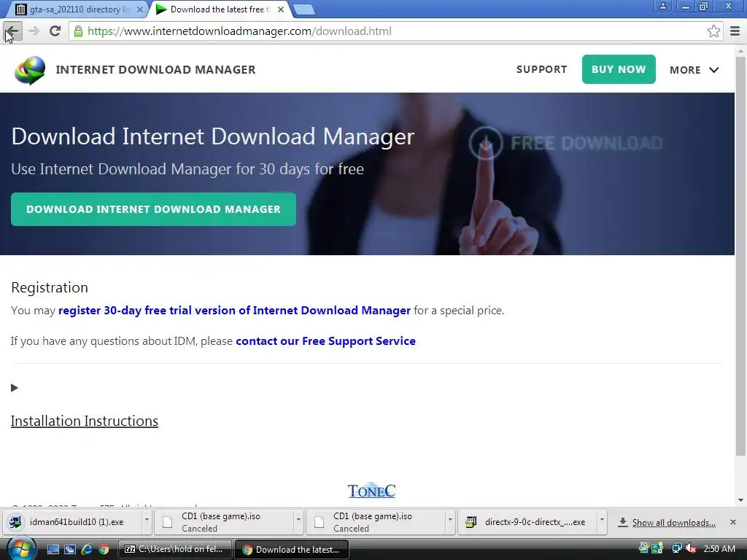Click second canceled CD1 (base game).iso item
Image resolution: width=747 pixels, height=560 pixels.
tap(376, 522)
